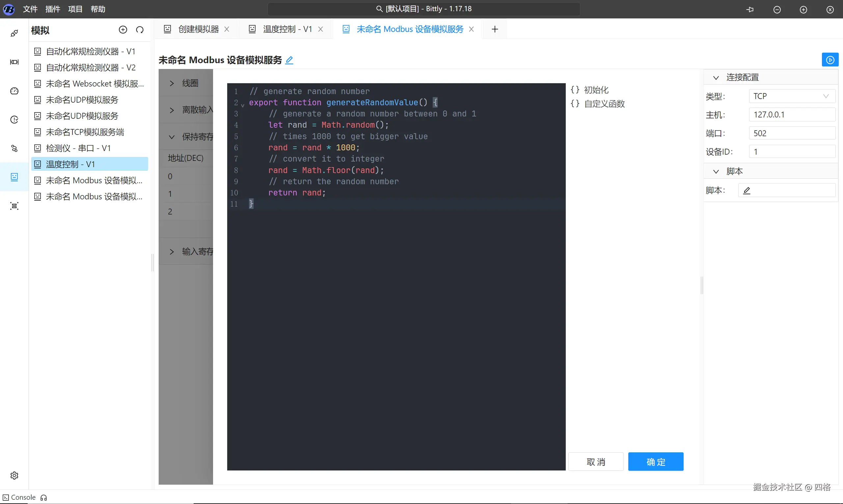Click the 取消 button

(x=596, y=462)
